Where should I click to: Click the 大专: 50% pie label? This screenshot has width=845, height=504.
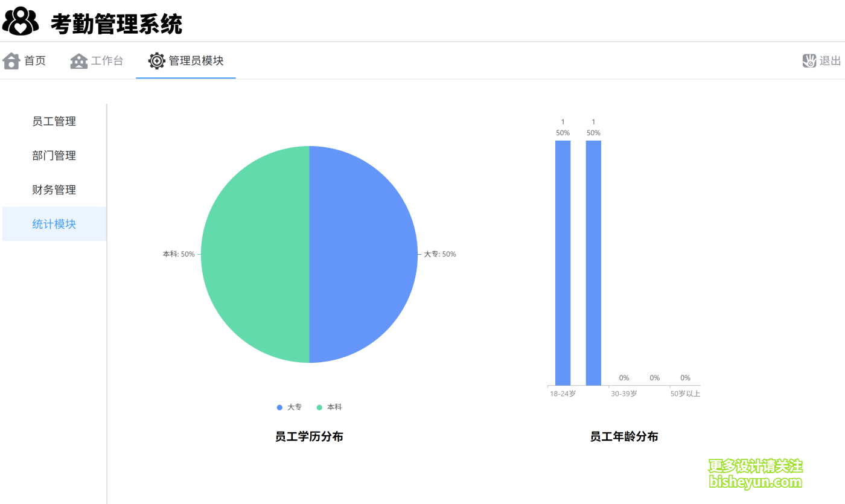[x=440, y=254]
